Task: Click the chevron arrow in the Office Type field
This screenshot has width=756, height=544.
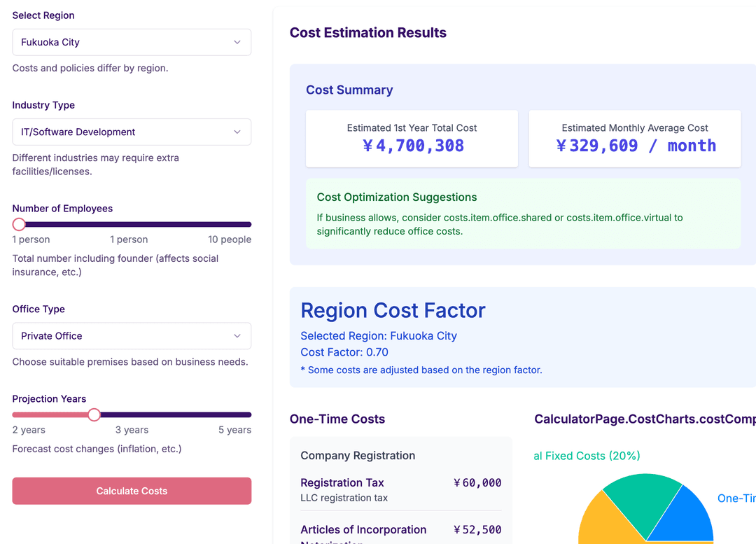Action: (x=237, y=335)
